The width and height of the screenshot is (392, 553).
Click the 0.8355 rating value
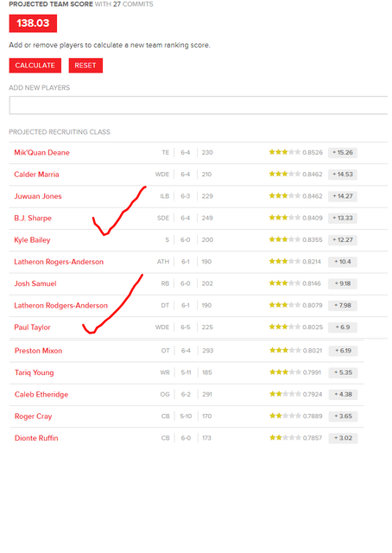pos(313,240)
